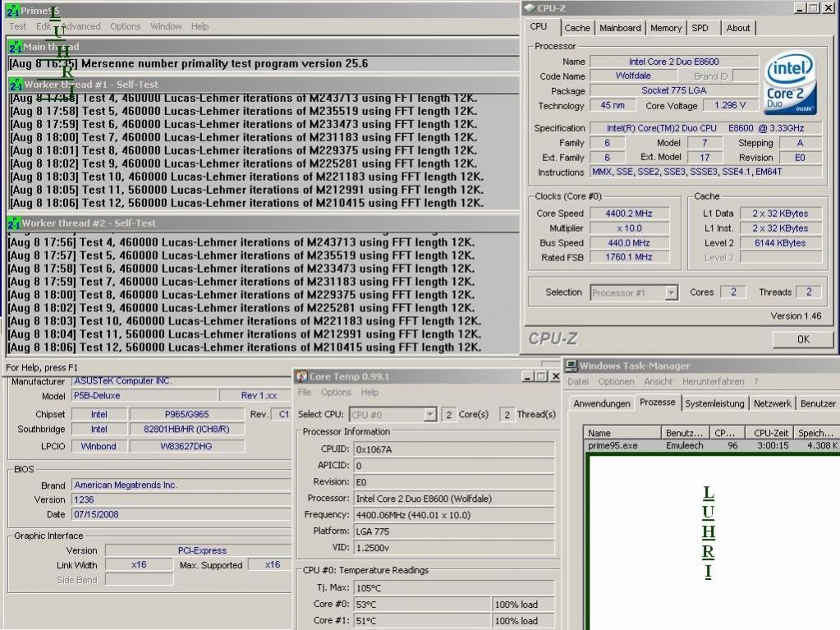
Task: Click the mainboard Model field P5B-Deluxe
Action: 145,396
